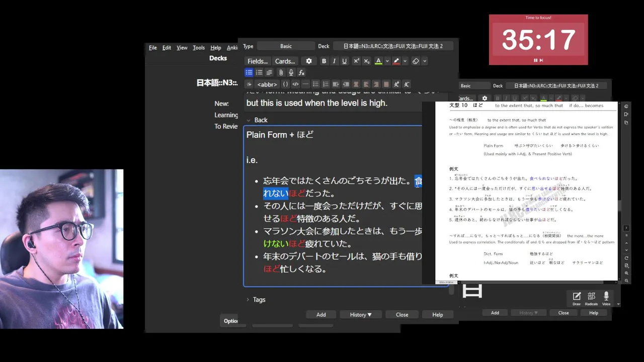Toggle HTML editor with </> icon
This screenshot has width=644, height=362.
(x=295, y=84)
